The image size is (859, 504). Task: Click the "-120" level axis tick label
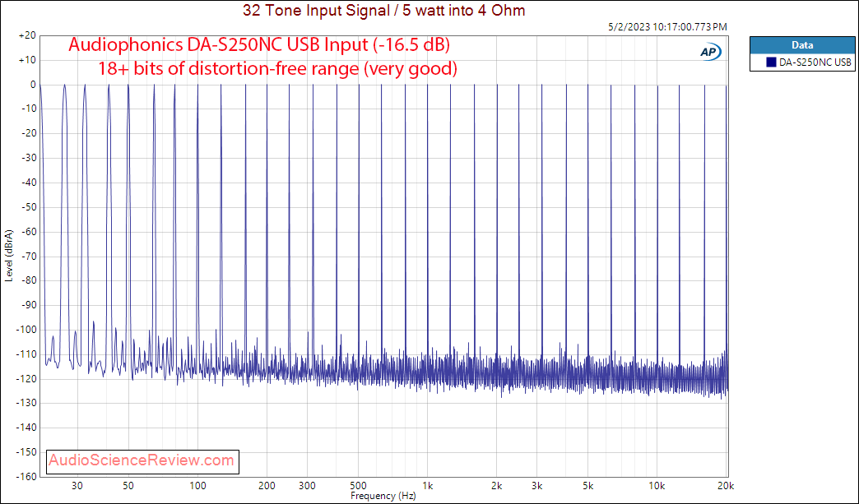pos(26,379)
